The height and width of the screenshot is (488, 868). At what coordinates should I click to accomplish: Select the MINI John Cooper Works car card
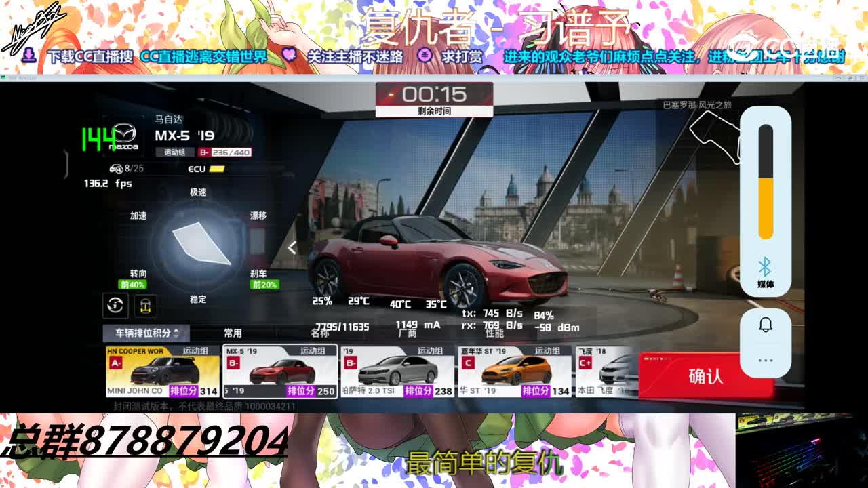163,371
